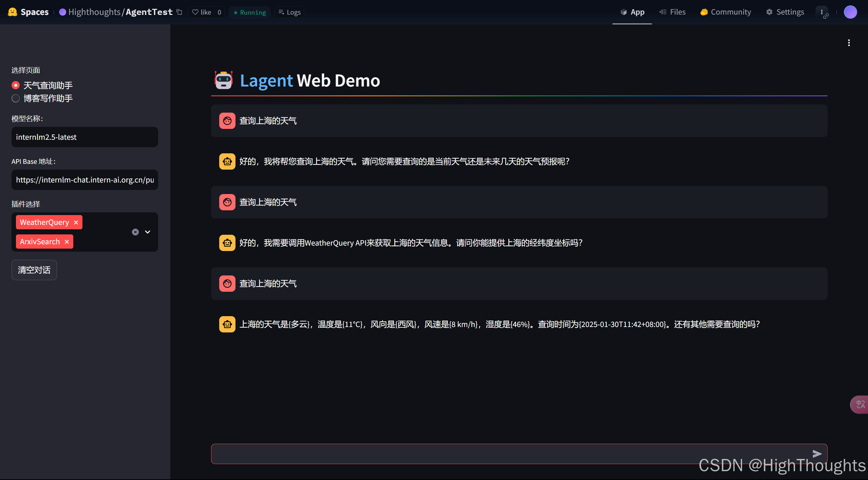Viewport: 868px width, 480px height.
Task: Open the Community tab
Action: [x=725, y=12]
